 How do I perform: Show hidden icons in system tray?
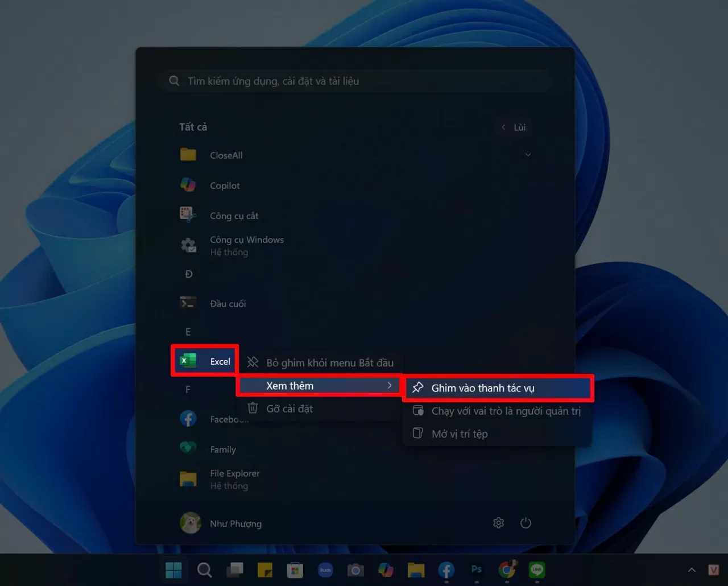pyautogui.click(x=692, y=570)
